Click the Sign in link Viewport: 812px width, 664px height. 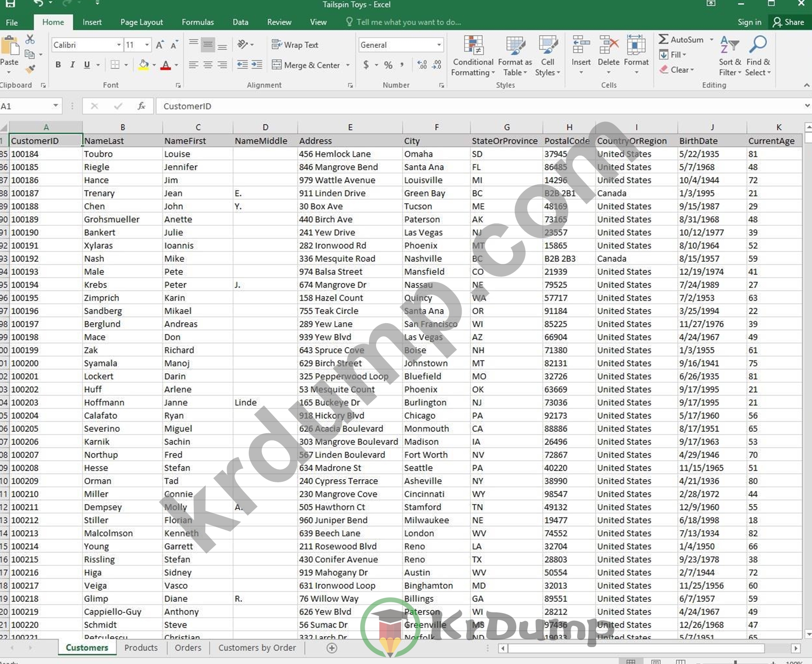(x=749, y=22)
